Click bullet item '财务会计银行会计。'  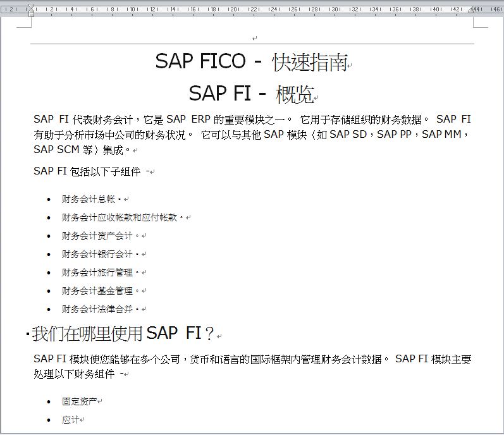pyautogui.click(x=101, y=254)
